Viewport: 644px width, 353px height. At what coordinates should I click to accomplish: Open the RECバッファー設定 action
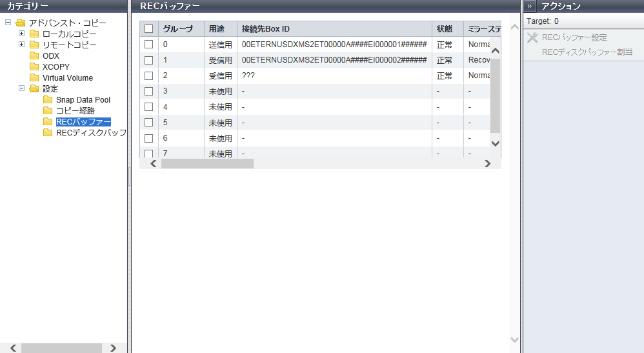click(574, 37)
